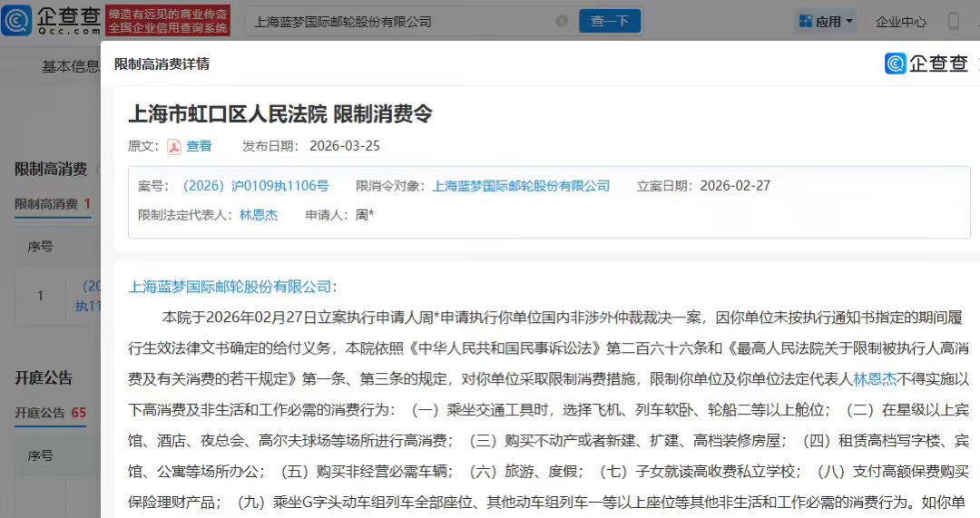Open the 应用 dropdown menu
The image size is (980, 518).
[826, 21]
